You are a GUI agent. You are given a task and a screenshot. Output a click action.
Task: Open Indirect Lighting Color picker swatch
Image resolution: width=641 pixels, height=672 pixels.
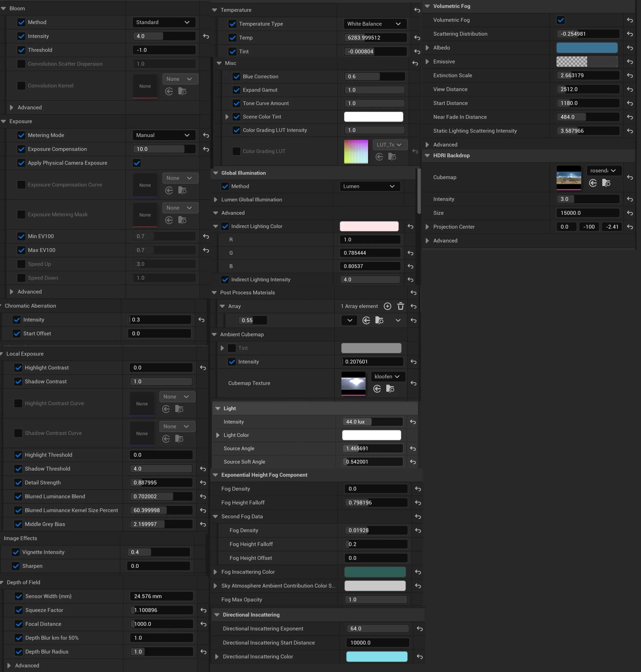[369, 226]
